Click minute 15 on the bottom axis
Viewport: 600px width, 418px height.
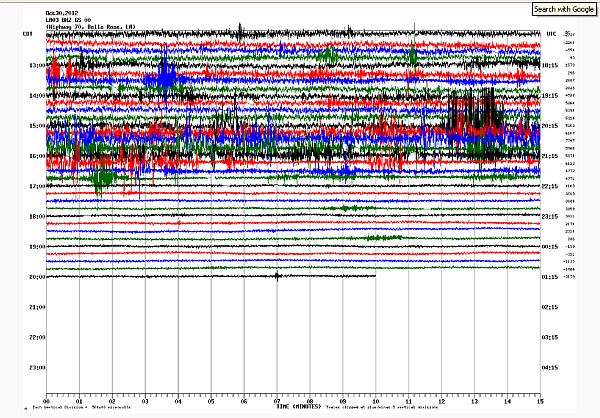(538, 402)
